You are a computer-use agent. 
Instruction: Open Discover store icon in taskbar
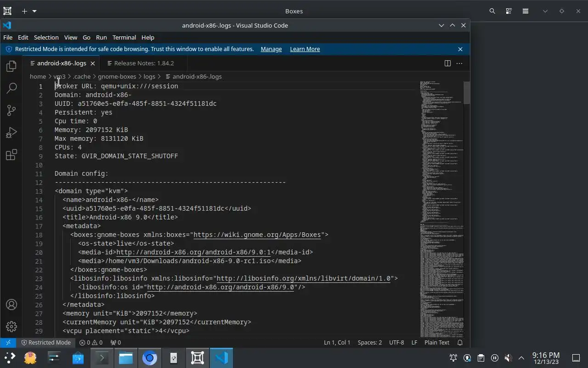pos(78,358)
